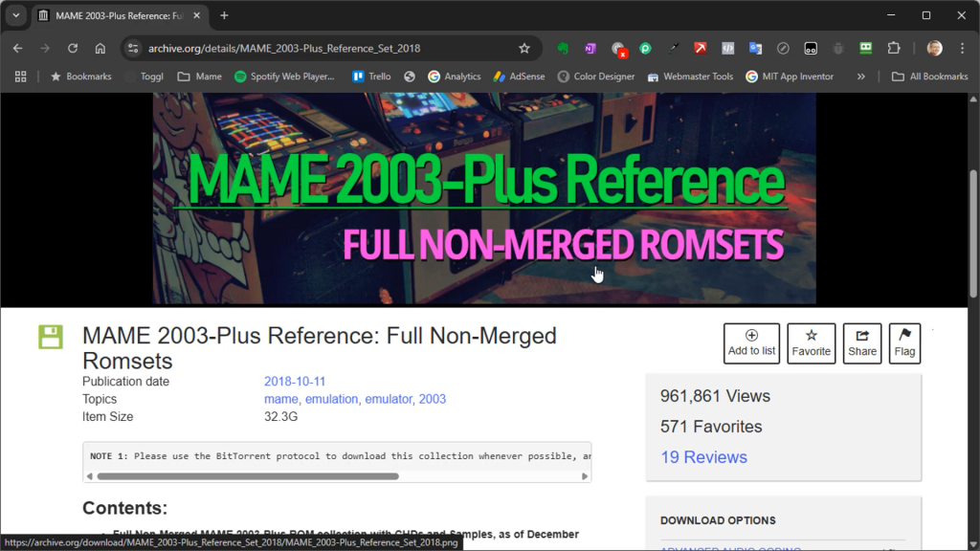Open the green Evernote extension icon
980x551 pixels.
(x=563, y=48)
